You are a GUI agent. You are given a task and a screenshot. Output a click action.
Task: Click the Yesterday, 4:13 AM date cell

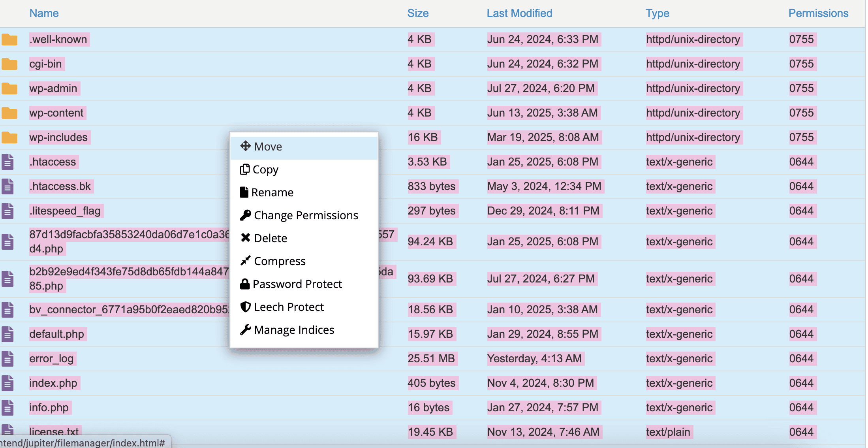[x=534, y=359]
